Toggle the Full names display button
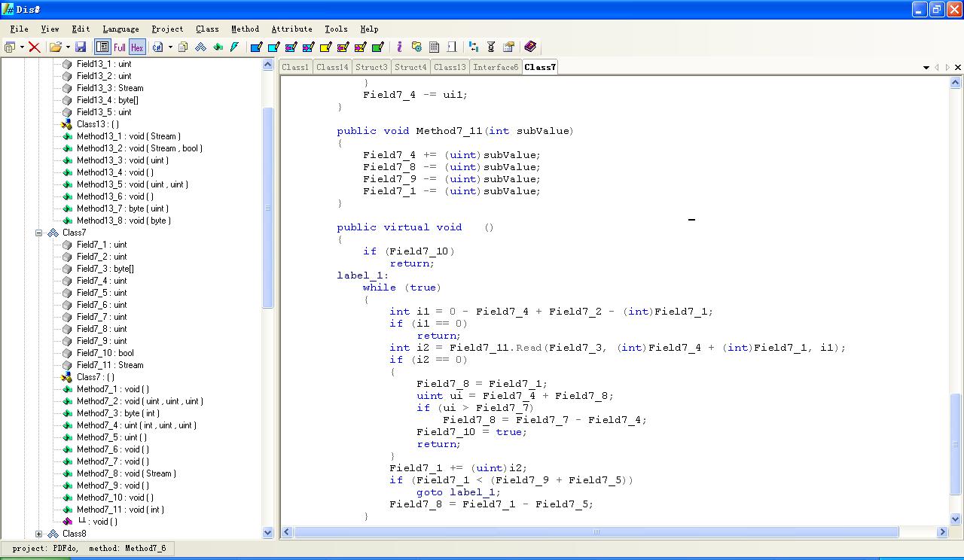 [x=120, y=47]
